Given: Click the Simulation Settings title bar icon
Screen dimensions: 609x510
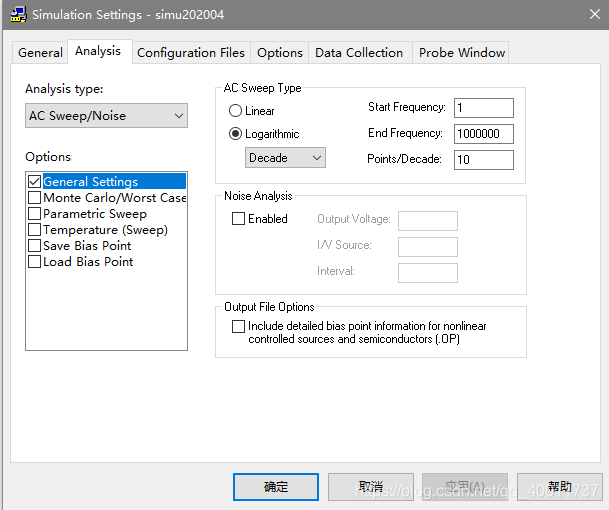Looking at the screenshot, I should pyautogui.click(x=18, y=14).
